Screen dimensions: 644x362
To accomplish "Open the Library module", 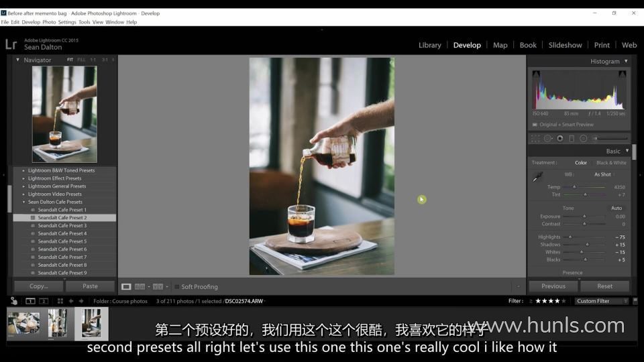I will (x=429, y=45).
